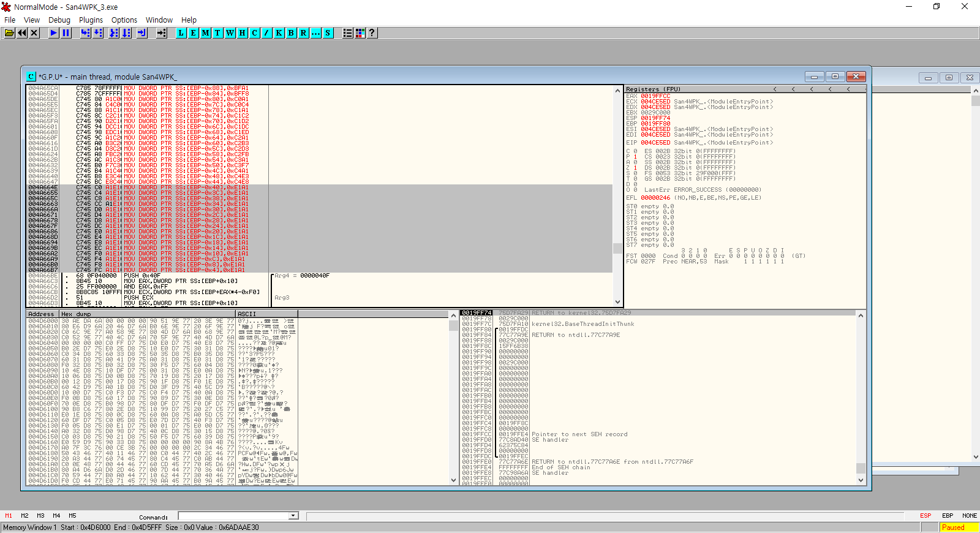Click the question mark help icon
The width and height of the screenshot is (980, 533).
point(372,33)
